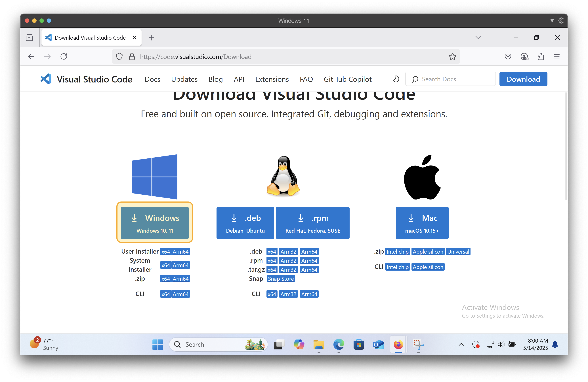Open Snipping Tool from taskbar
The width and height of the screenshot is (588, 382).
(x=418, y=344)
